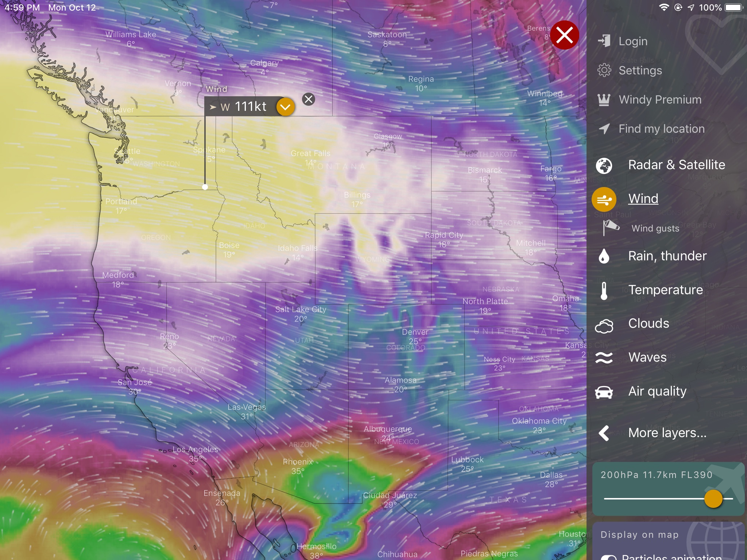Choose the Wind gusts flag icon
747x560 pixels.
point(610,228)
